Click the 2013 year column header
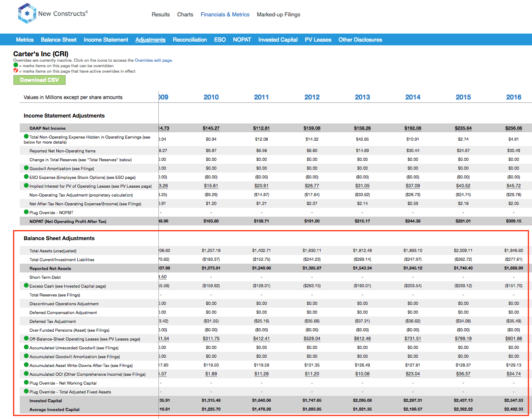The width and height of the screenshot is (532, 419). tap(362, 97)
